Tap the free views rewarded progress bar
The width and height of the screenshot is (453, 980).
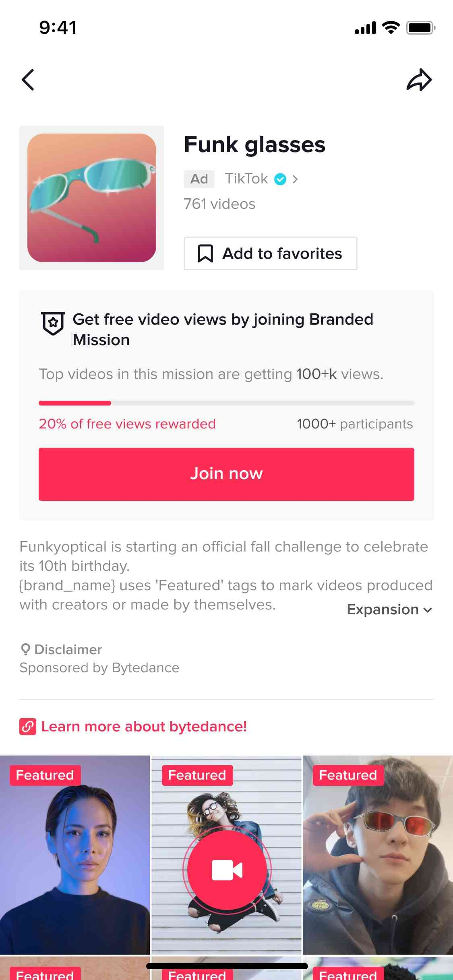point(226,403)
